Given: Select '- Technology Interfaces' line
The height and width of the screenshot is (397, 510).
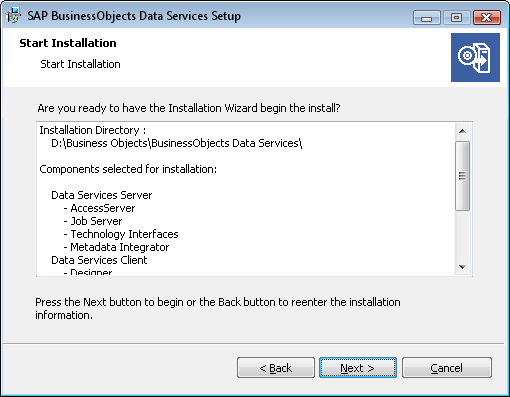Looking at the screenshot, I should pyautogui.click(x=121, y=234).
